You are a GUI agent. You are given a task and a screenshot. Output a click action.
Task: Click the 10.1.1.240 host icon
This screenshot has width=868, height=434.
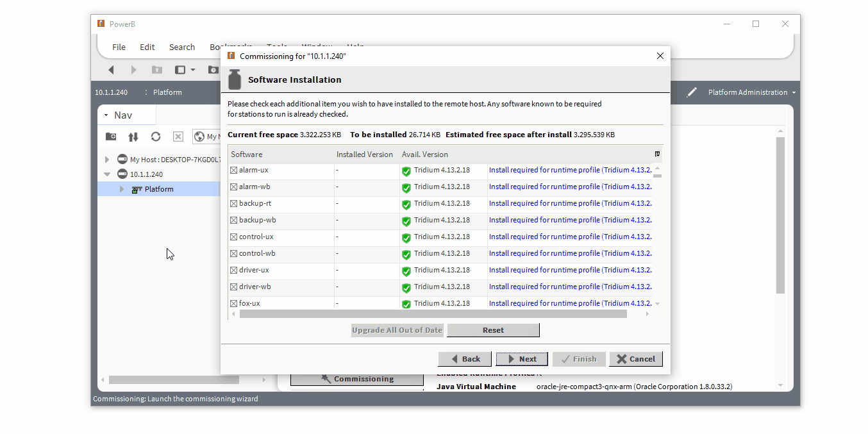pos(122,174)
